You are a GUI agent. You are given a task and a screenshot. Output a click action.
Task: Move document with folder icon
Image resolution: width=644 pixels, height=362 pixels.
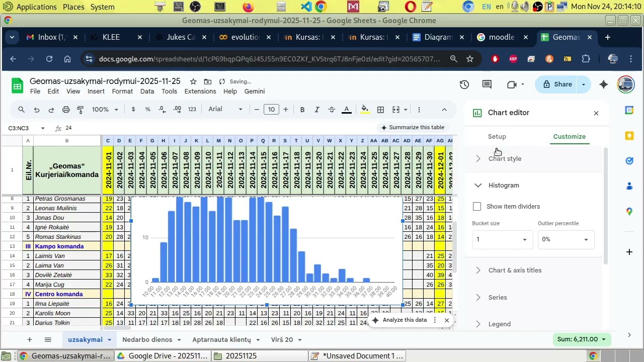[208, 81]
